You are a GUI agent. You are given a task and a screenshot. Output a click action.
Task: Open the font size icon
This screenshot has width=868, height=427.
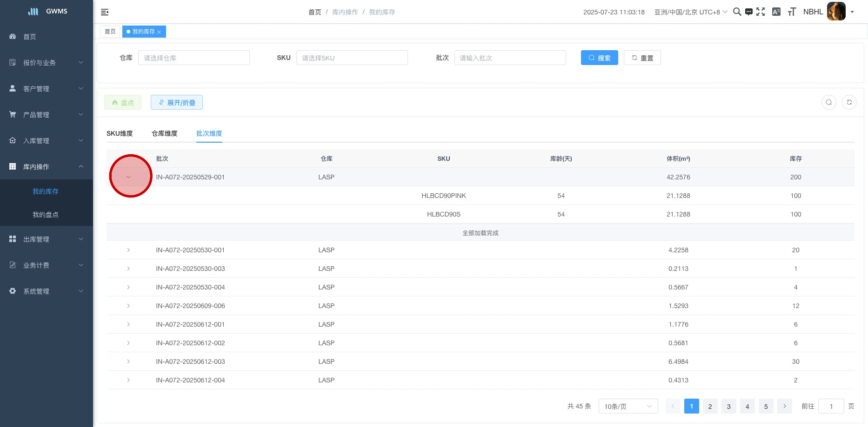[792, 12]
